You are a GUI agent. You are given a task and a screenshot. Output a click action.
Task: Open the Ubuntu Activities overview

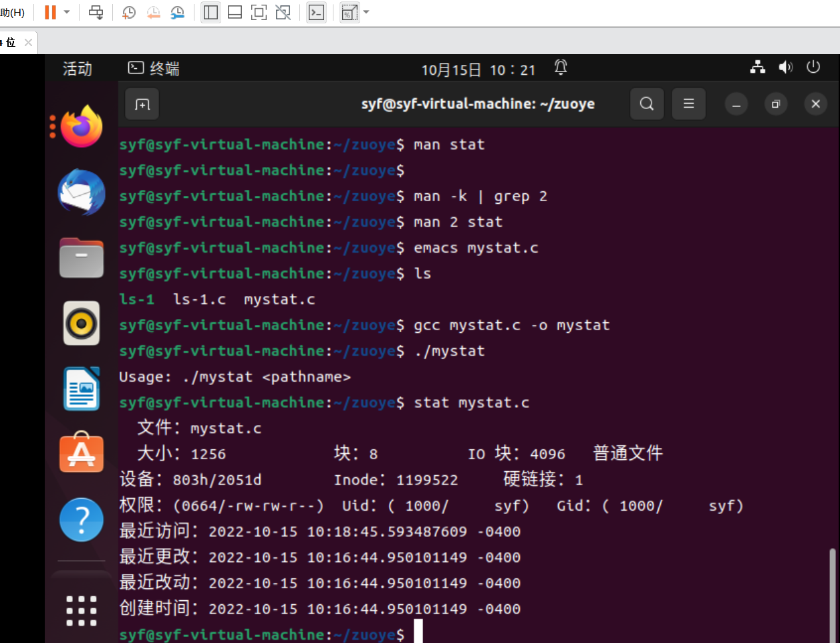click(x=78, y=68)
